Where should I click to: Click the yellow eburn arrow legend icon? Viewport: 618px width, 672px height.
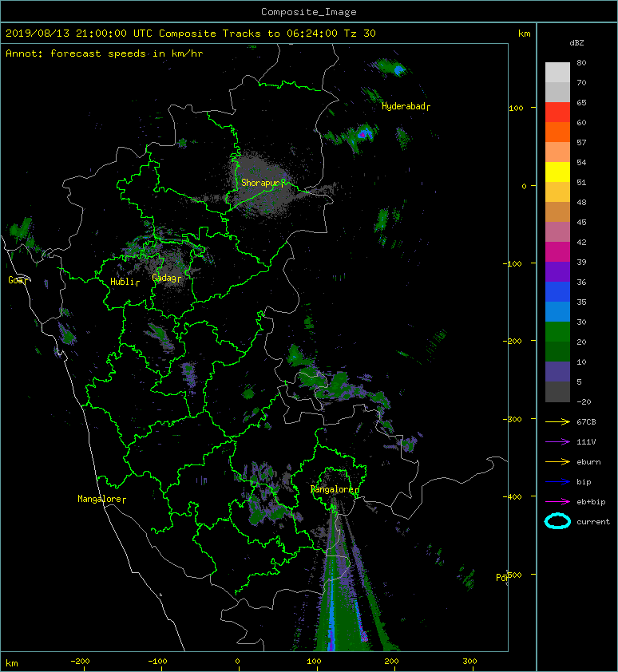click(557, 462)
